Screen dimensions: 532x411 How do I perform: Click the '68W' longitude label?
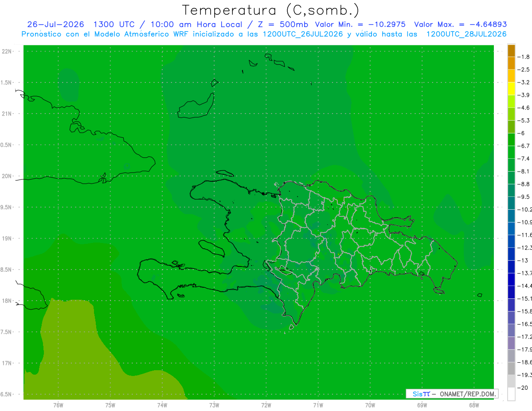click(x=473, y=405)
